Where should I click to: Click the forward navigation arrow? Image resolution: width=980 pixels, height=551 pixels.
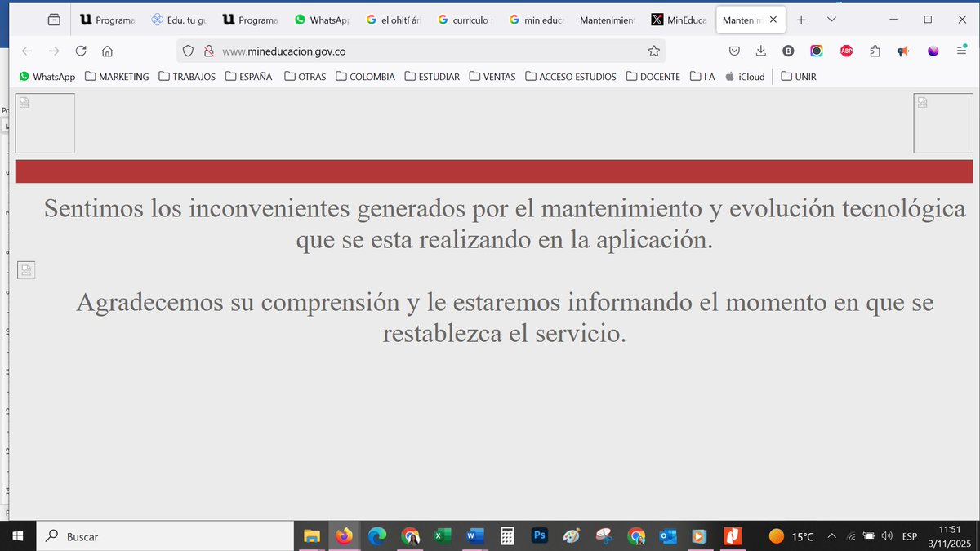click(54, 51)
